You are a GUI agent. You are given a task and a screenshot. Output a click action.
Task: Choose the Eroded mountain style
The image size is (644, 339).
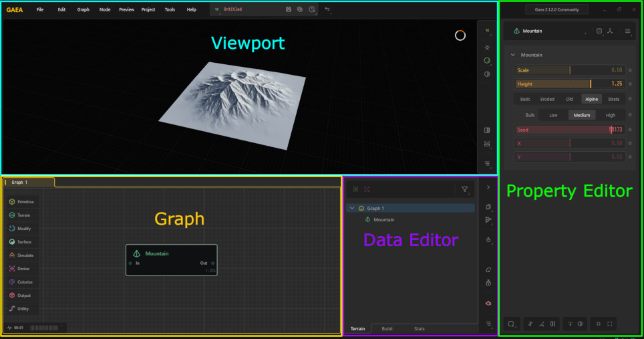pos(547,99)
